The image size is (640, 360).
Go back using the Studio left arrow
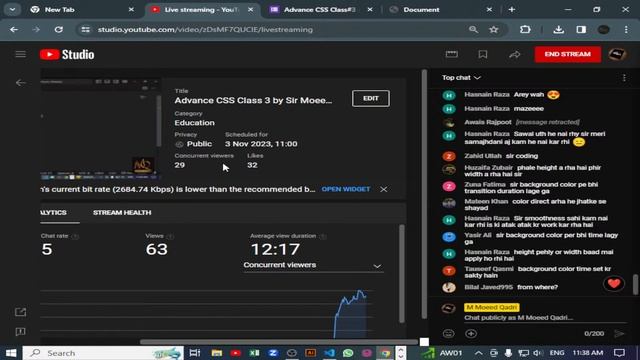tap(20, 83)
